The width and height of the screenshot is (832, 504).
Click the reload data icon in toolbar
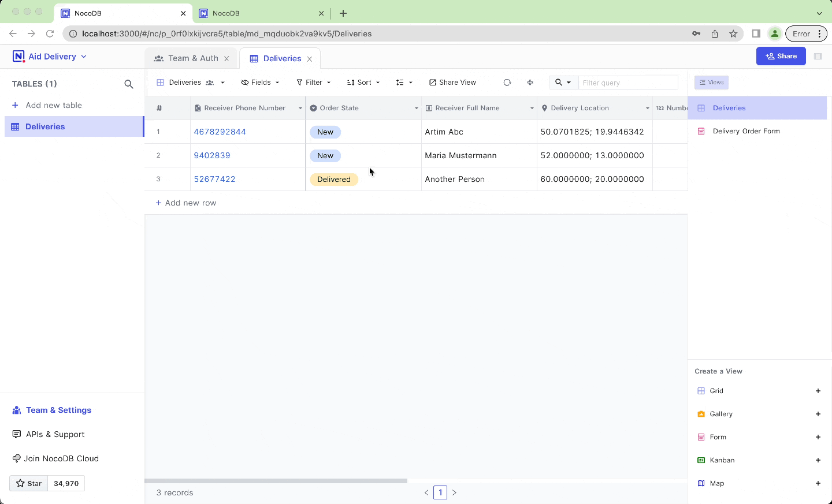coord(507,83)
